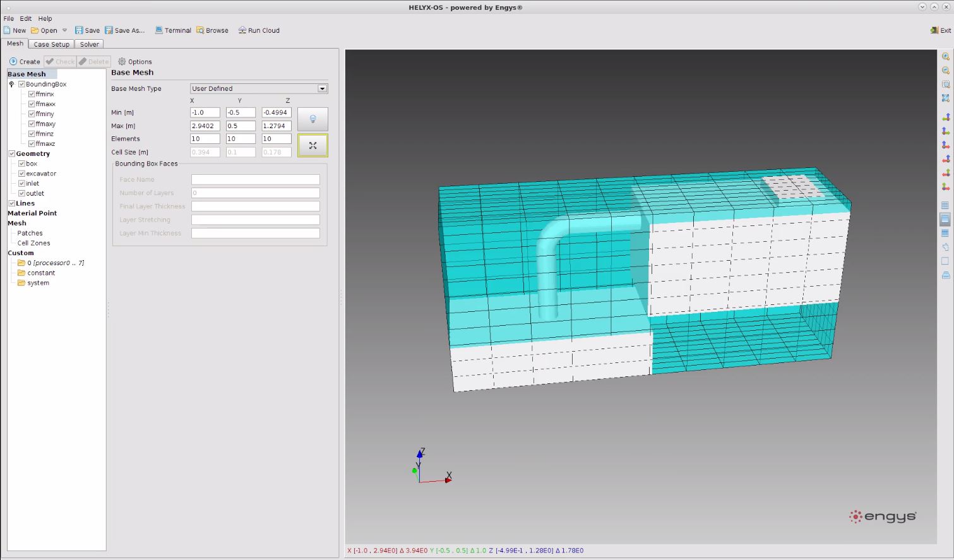Open the system folder in Custom

tap(33, 283)
